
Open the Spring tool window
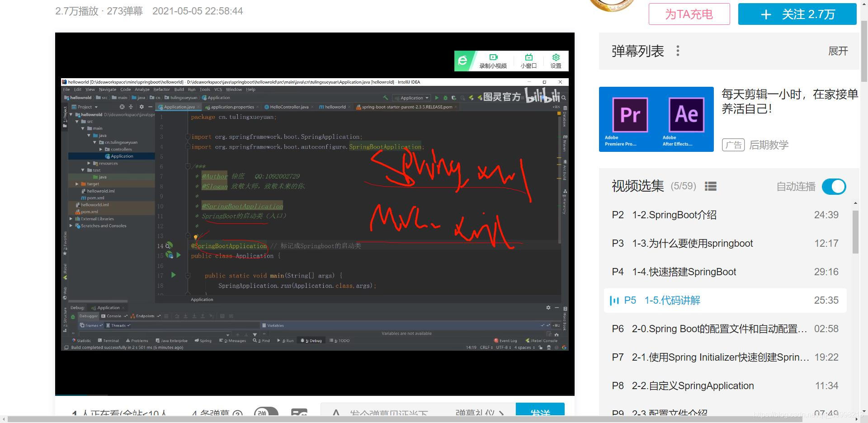click(203, 341)
